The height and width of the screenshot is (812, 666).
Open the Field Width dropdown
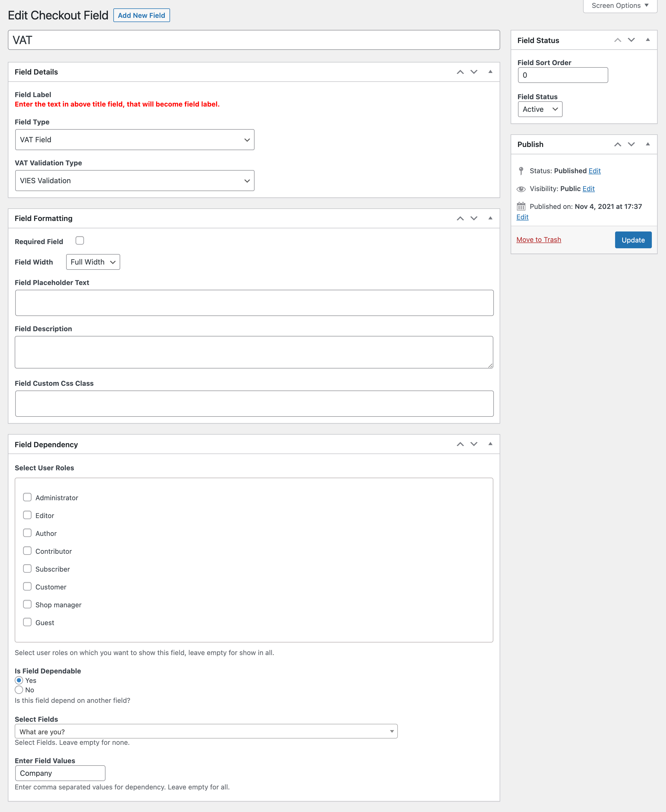pyautogui.click(x=93, y=262)
